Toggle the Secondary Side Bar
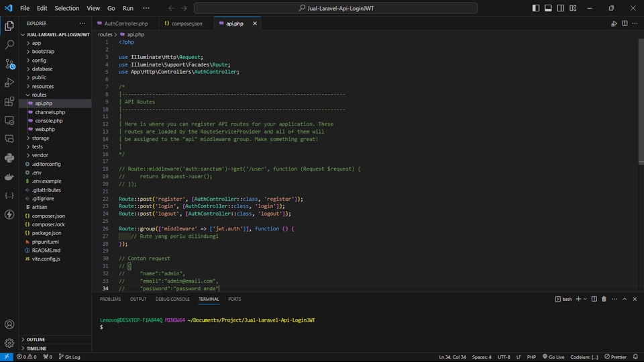 pyautogui.click(x=561, y=8)
